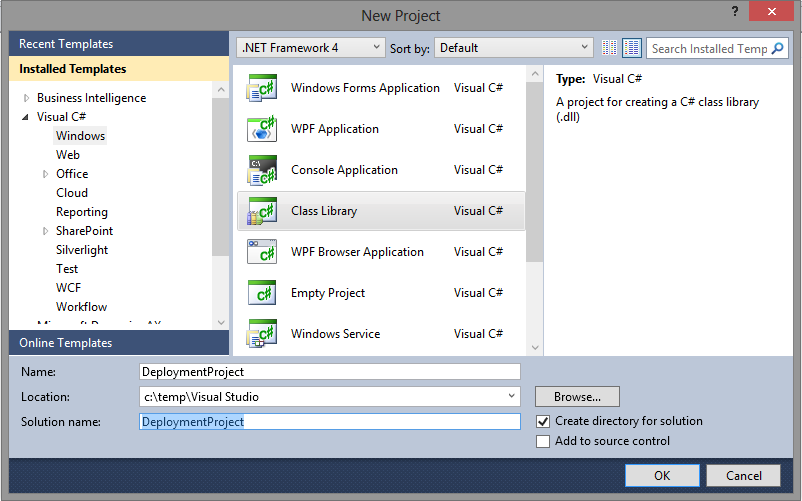This screenshot has height=501, width=802.
Task: Open the Sort by Default dropdown
Action: pos(514,48)
